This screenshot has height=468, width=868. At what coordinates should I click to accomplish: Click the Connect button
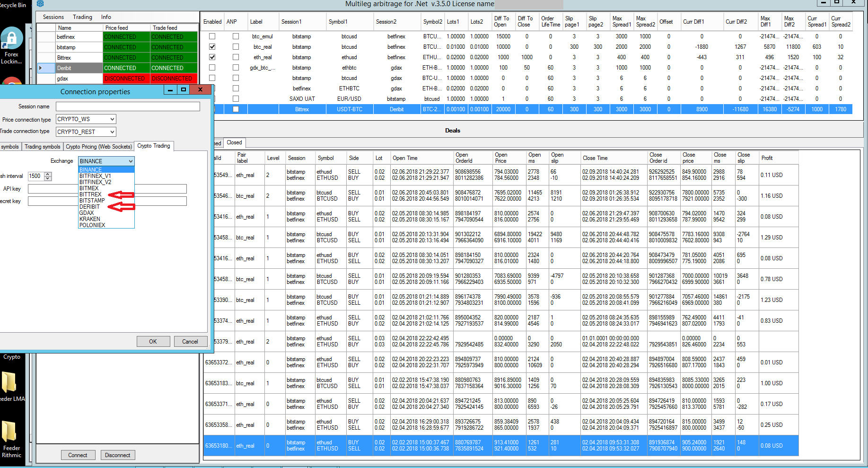pos(78,455)
